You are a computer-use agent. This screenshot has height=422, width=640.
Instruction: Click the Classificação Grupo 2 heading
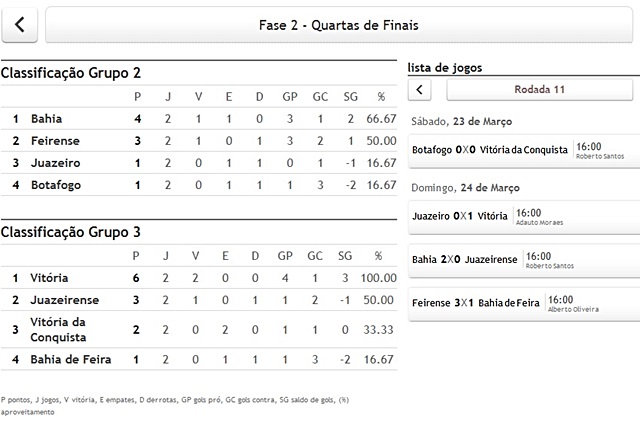[71, 73]
